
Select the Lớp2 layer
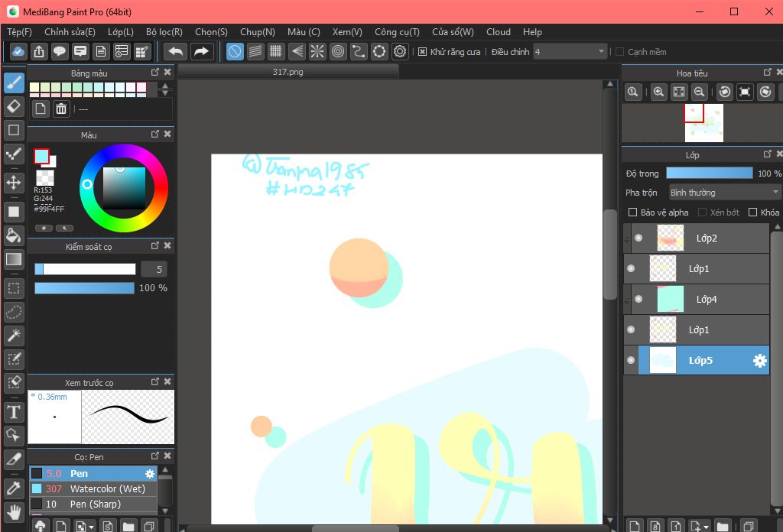coord(697,238)
